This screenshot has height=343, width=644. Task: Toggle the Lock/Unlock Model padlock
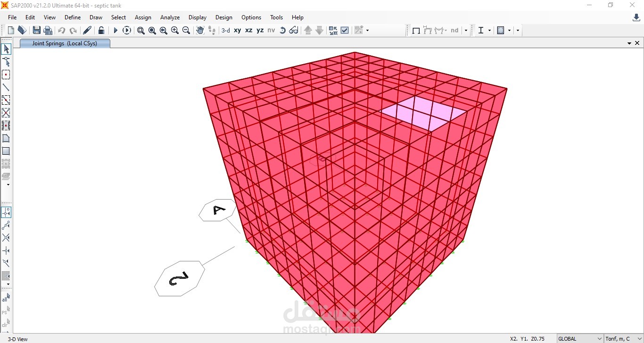[x=101, y=30]
